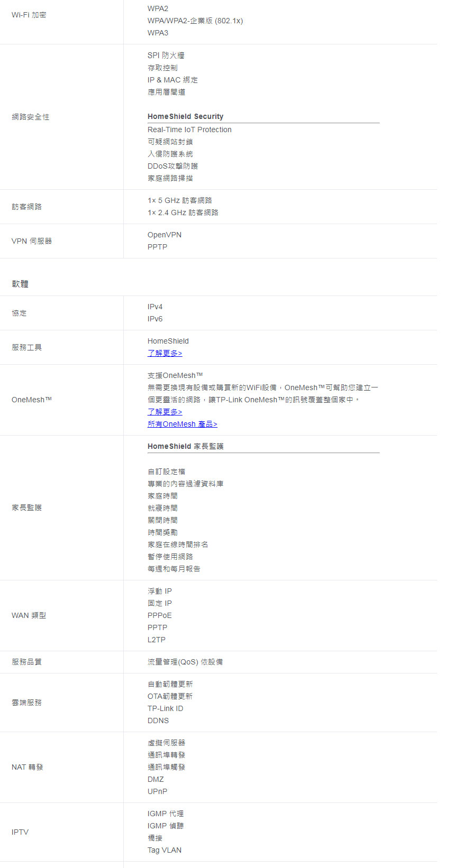Select the 流量管理(QoS) 依設備 text
Screen dimensions: 455x868
click(185, 662)
